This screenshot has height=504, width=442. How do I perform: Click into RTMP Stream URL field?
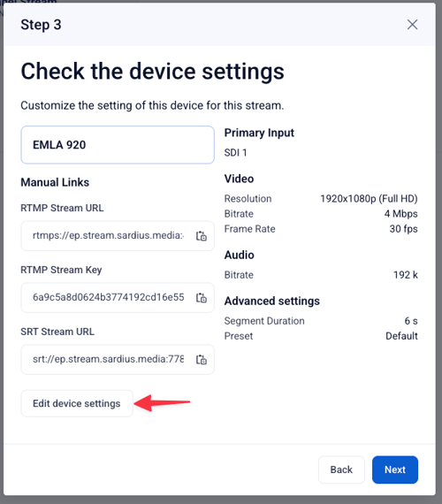pos(109,235)
